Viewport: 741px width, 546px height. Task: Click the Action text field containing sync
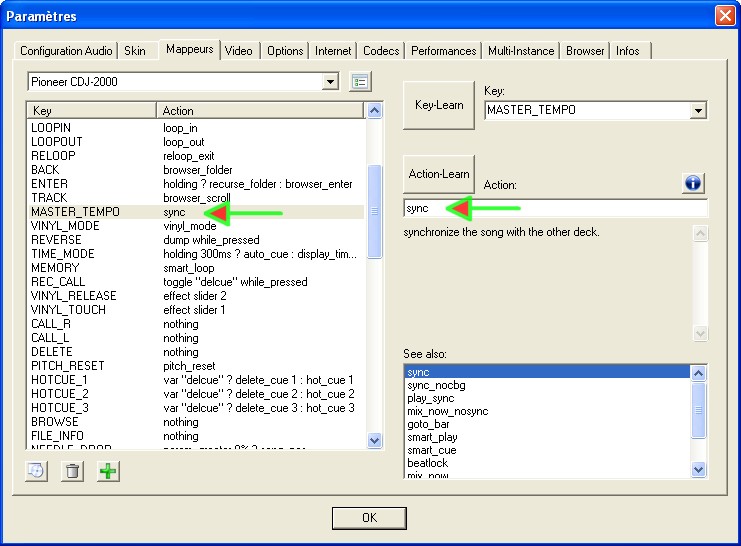click(x=555, y=208)
